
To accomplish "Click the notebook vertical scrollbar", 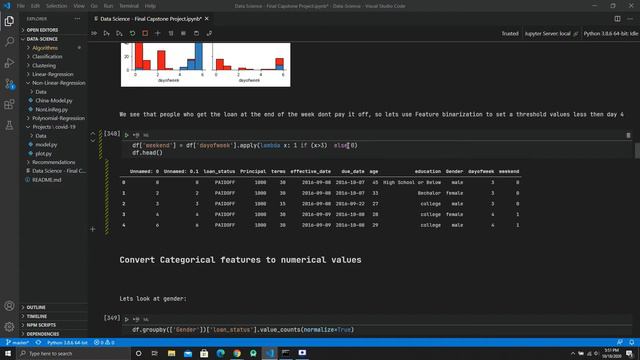I will point(637,150).
